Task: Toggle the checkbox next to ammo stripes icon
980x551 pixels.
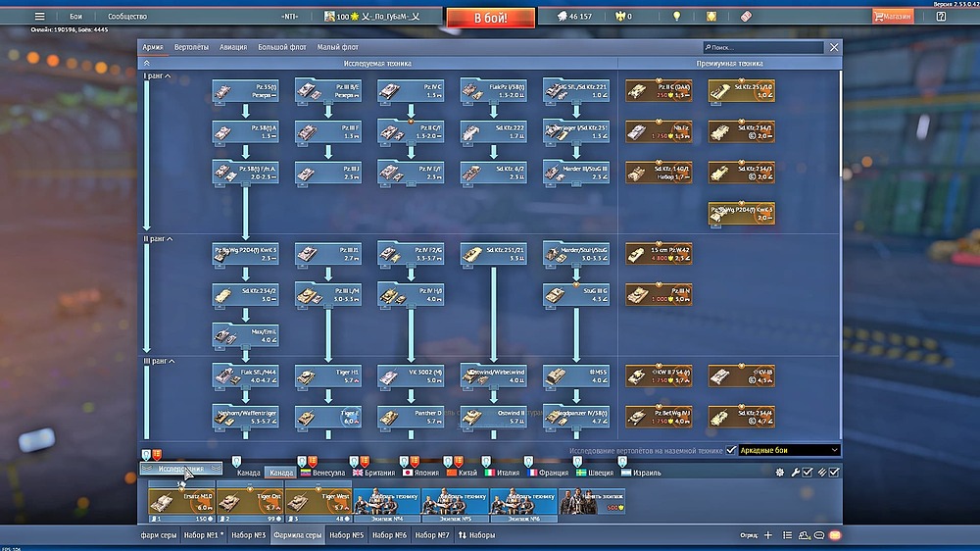Action: [x=834, y=473]
